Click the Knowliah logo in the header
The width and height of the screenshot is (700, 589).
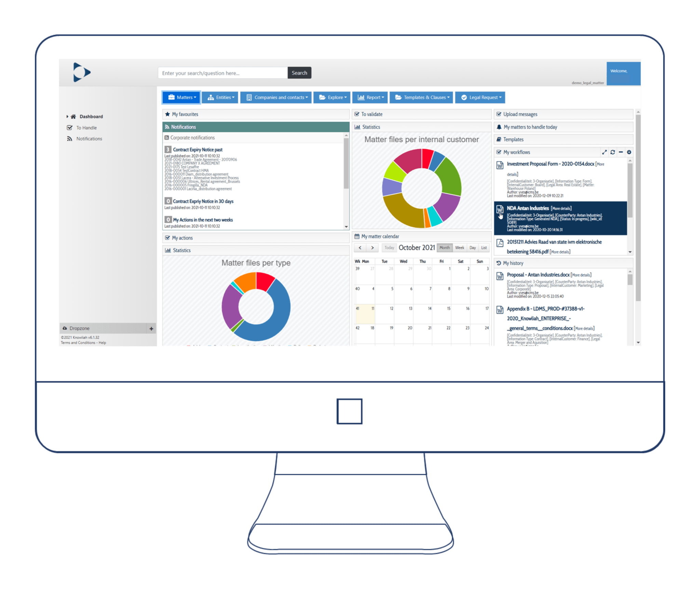pyautogui.click(x=82, y=72)
